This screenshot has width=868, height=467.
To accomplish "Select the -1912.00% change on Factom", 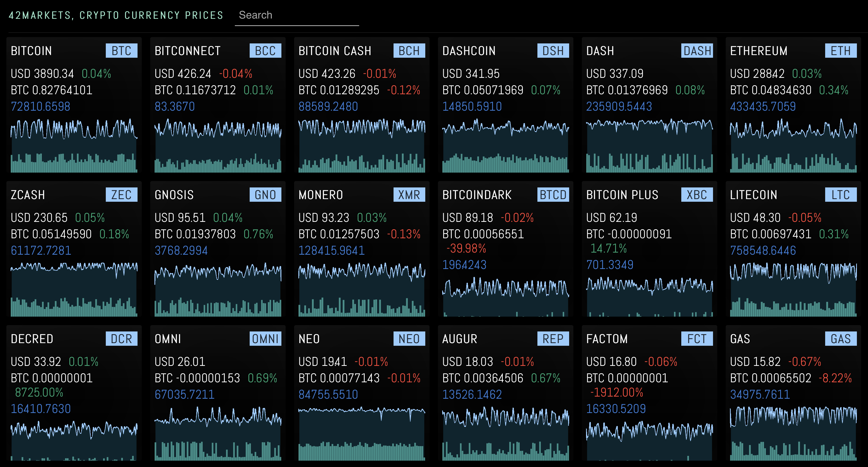I will [x=617, y=393].
